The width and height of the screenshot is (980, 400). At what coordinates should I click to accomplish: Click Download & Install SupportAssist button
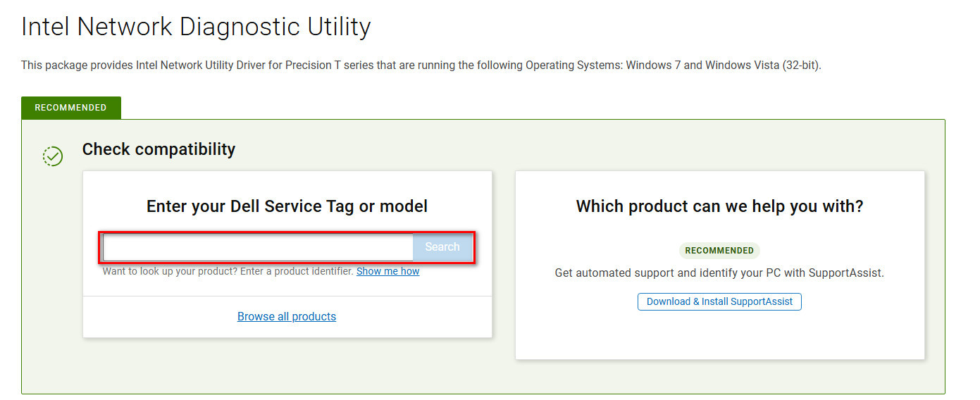pos(719,301)
